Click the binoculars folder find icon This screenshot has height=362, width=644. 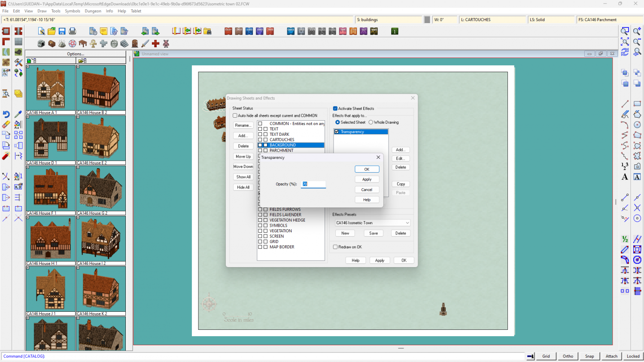coord(207,31)
